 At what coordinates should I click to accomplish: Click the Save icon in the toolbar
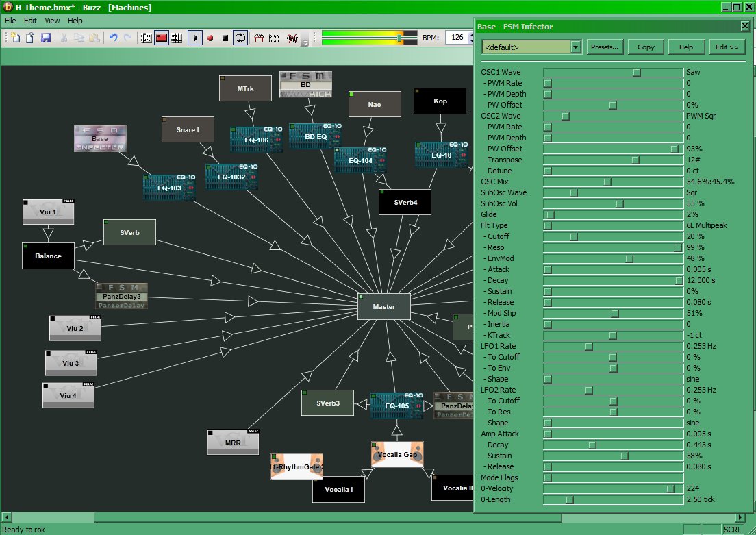point(46,38)
